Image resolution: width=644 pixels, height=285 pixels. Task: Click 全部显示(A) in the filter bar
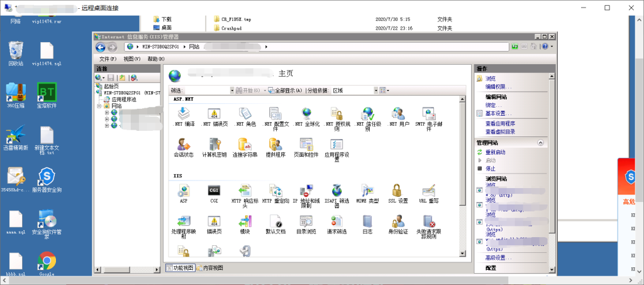click(x=285, y=91)
